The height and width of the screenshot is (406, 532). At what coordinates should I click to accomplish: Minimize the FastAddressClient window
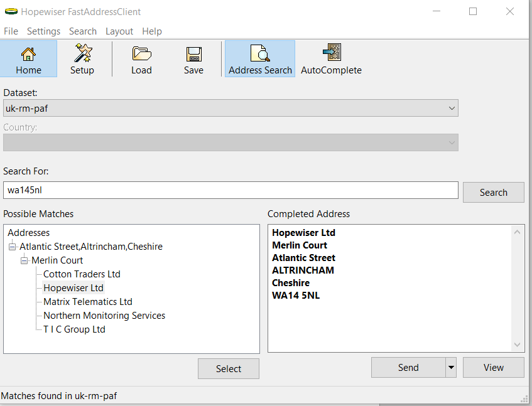[x=437, y=11]
